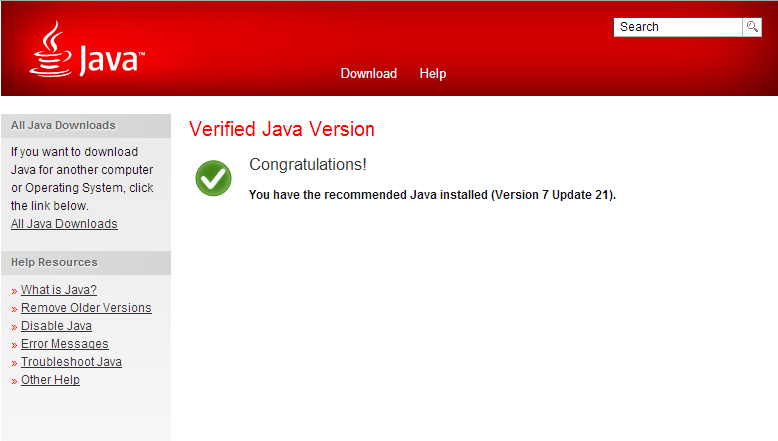Open the Remove Older Versions link
The height and width of the screenshot is (441, 778).
86,308
